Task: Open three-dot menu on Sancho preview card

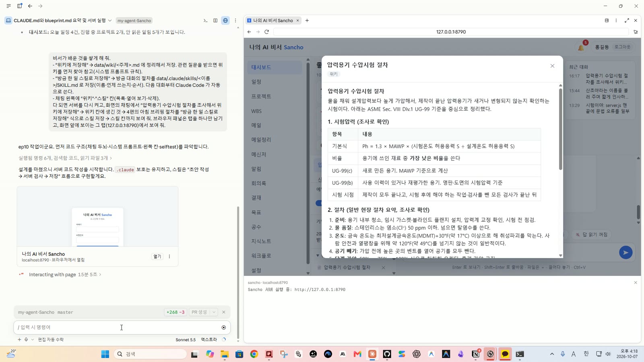Action: tap(169, 257)
